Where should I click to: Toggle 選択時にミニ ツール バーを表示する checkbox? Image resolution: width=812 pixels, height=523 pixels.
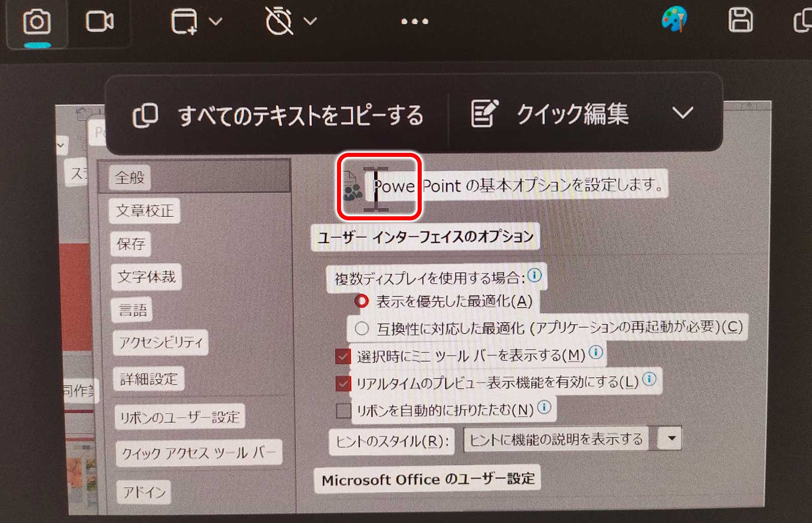(x=343, y=356)
